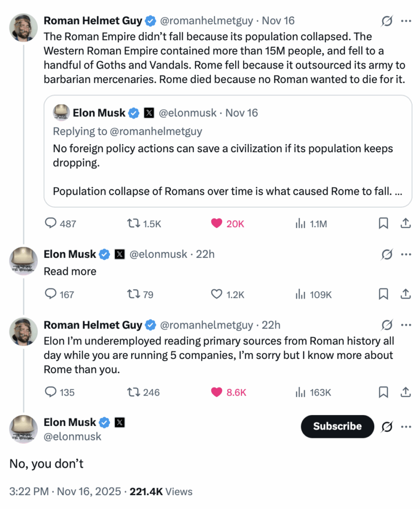The height and width of the screenshot is (509, 420).
Task: Open Roman Helmet Guy's profile avatar
Action: click(23, 28)
